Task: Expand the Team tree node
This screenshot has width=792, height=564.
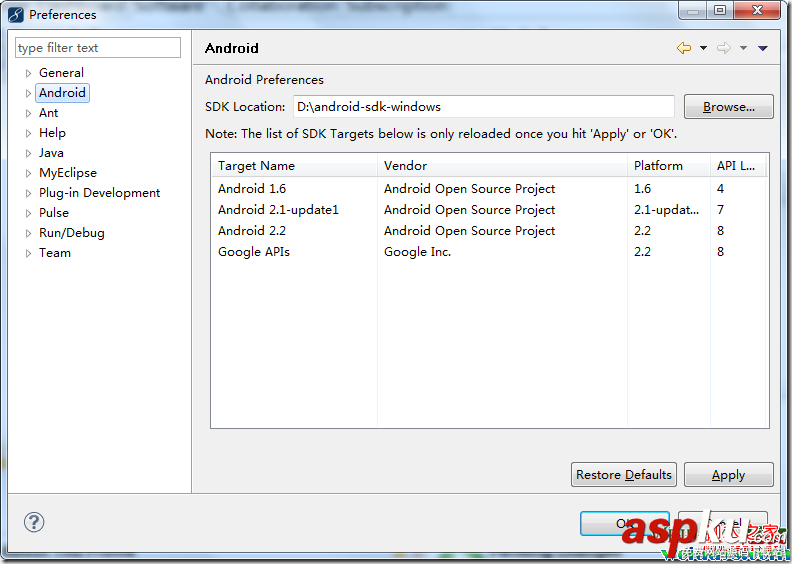Action: [x=28, y=253]
